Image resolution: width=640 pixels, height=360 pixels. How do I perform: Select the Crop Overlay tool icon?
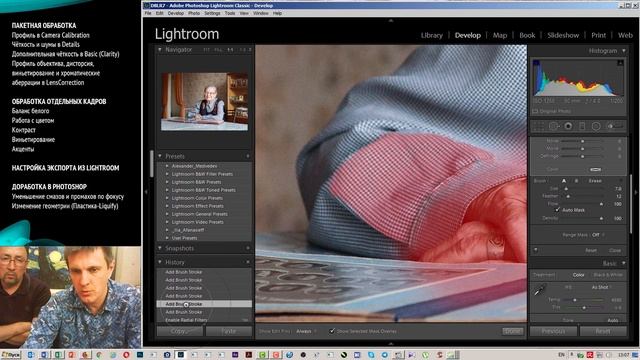coord(539,126)
